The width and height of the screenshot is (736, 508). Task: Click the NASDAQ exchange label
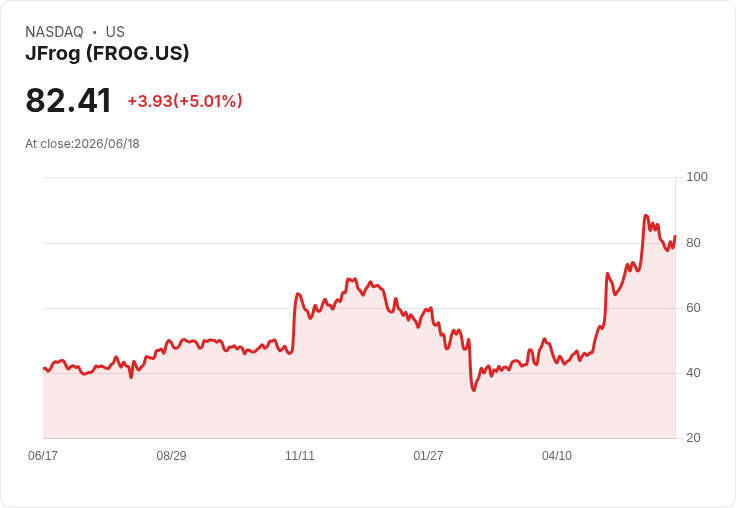pyautogui.click(x=54, y=32)
